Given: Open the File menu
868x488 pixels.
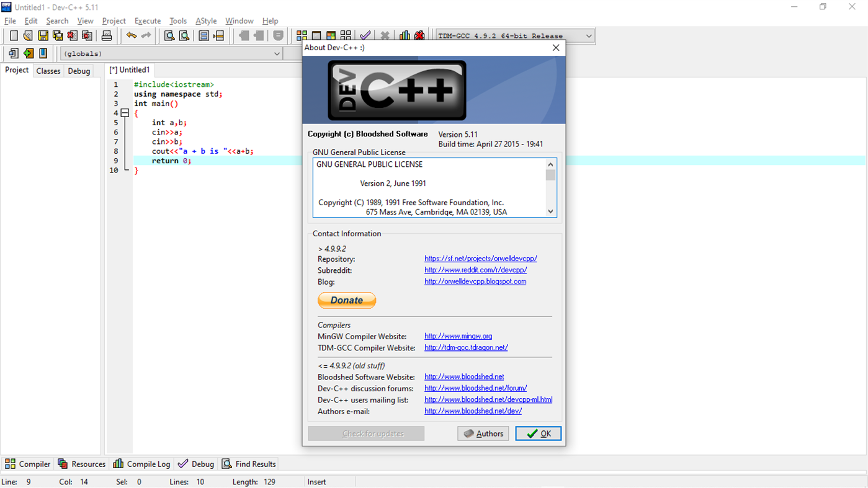Looking at the screenshot, I should [x=10, y=20].
